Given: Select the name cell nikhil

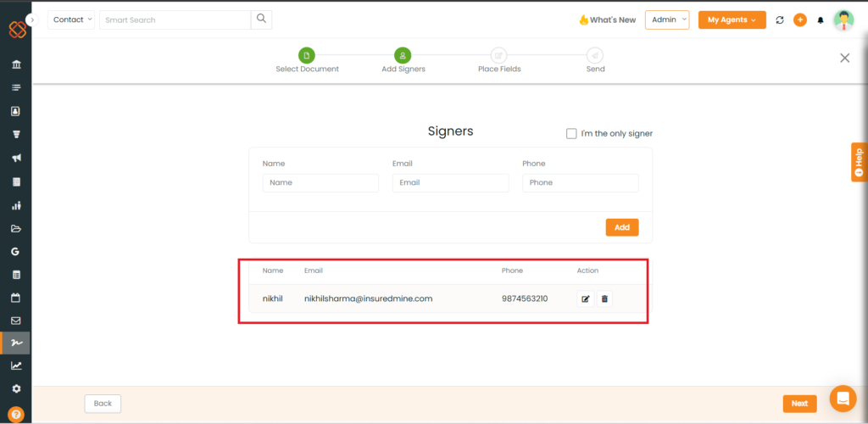Looking at the screenshot, I should click(x=273, y=298).
